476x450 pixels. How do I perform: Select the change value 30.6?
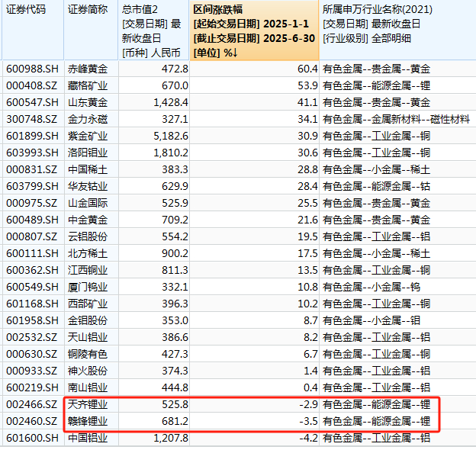[x=307, y=153]
